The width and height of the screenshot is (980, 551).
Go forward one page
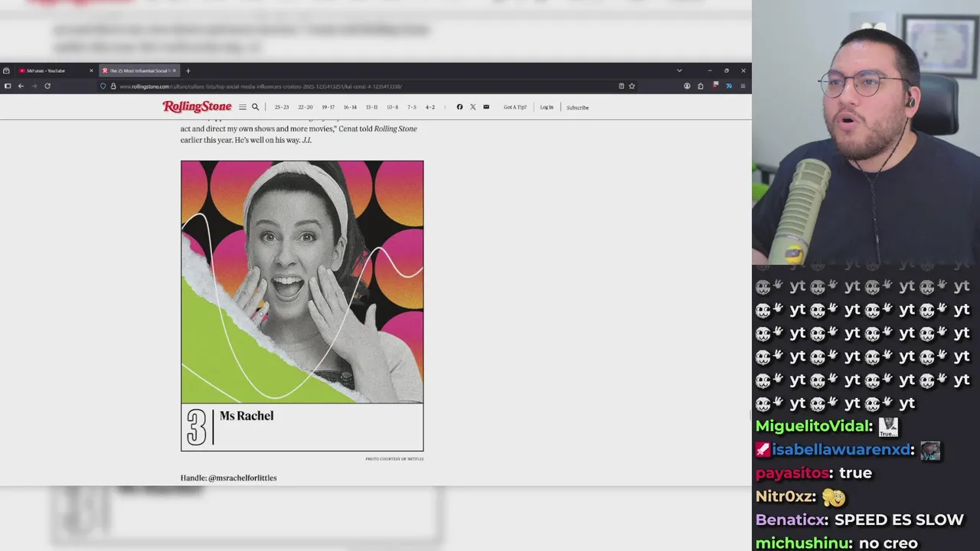tap(34, 86)
